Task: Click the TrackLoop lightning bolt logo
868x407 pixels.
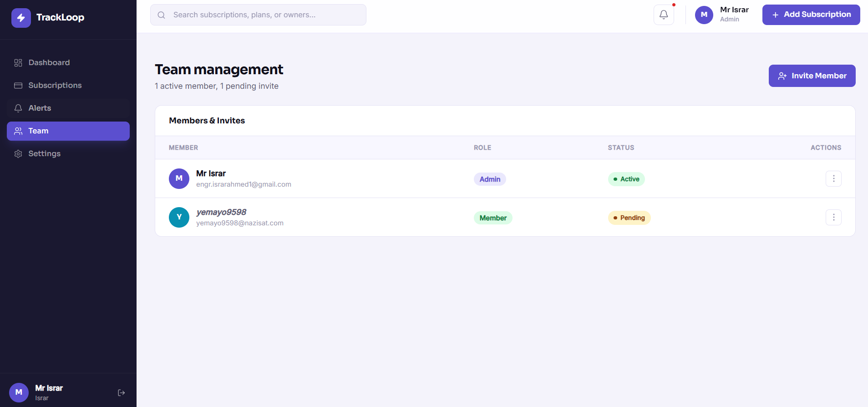Action: click(21, 18)
